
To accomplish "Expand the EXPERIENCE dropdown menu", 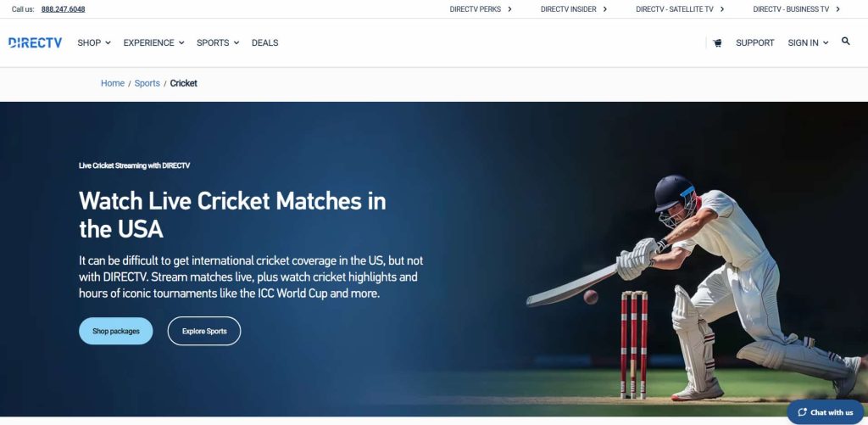I will 154,42.
